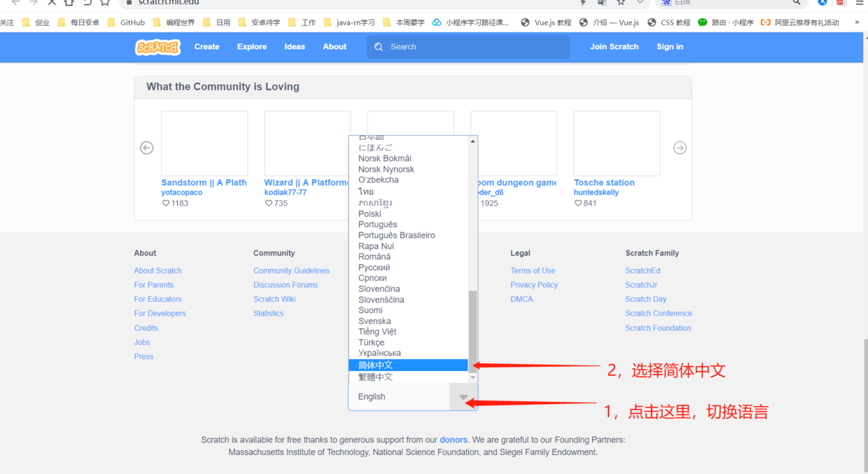Open the 小程序学习路径 bookmark
The width and height of the screenshot is (868, 474).
tap(470, 22)
